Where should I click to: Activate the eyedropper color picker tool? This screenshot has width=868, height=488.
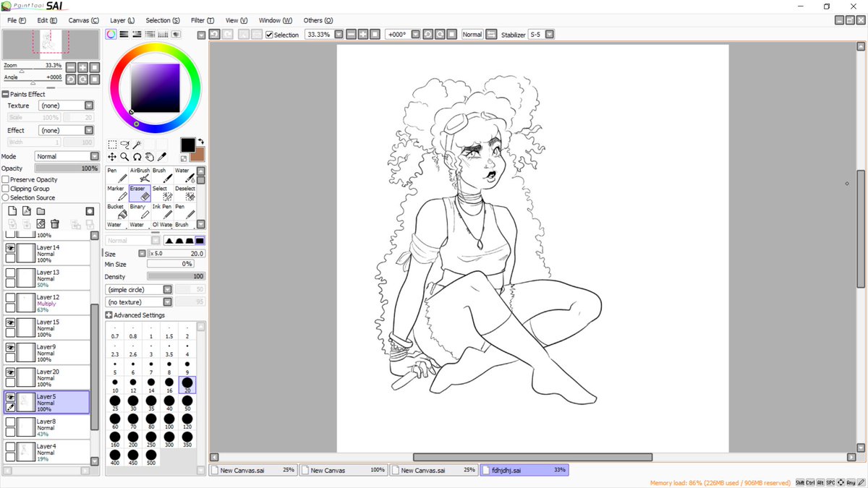(x=162, y=157)
